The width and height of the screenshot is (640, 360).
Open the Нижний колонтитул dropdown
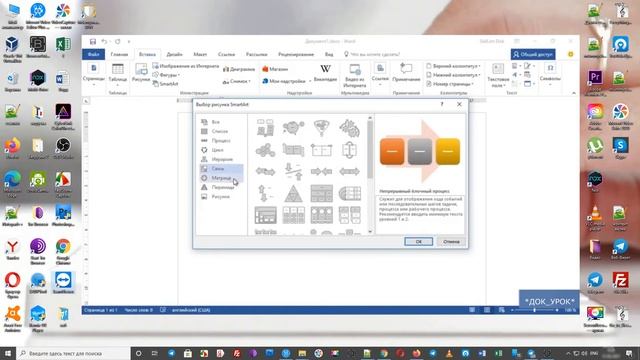pos(453,75)
